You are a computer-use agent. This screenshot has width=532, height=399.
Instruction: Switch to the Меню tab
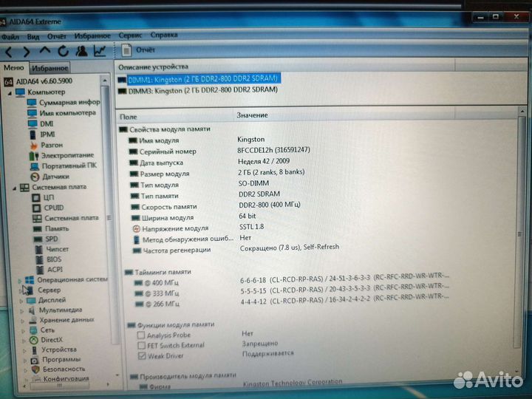[14, 67]
